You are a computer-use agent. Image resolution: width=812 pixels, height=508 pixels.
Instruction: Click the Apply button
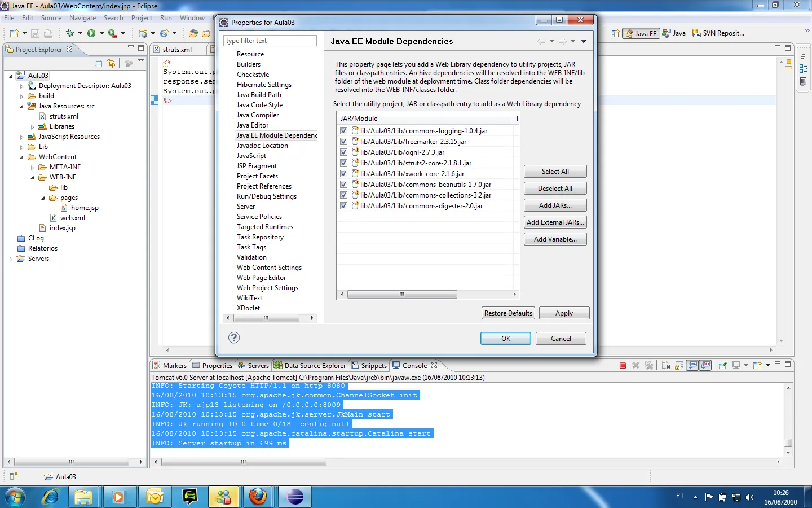click(x=564, y=313)
